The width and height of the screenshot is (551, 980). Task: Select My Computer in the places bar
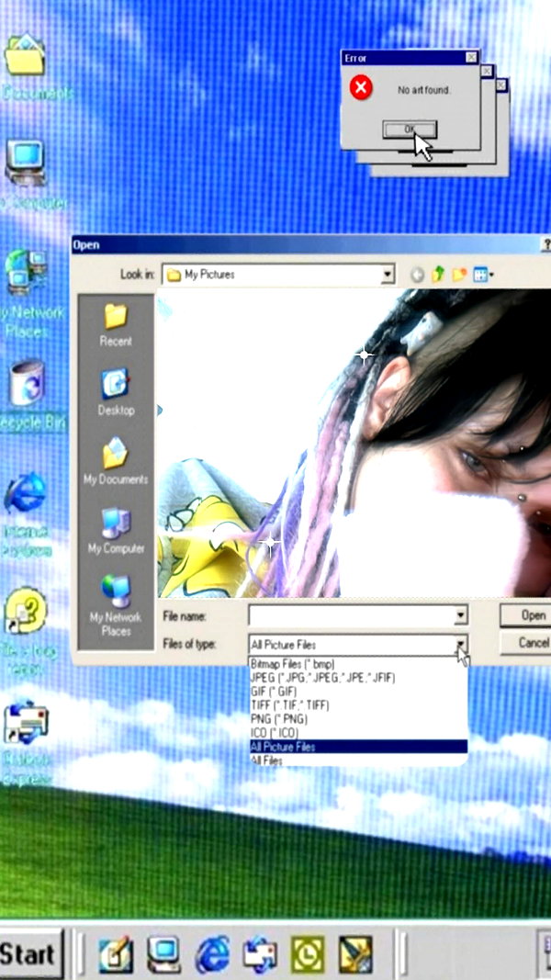pyautogui.click(x=116, y=530)
